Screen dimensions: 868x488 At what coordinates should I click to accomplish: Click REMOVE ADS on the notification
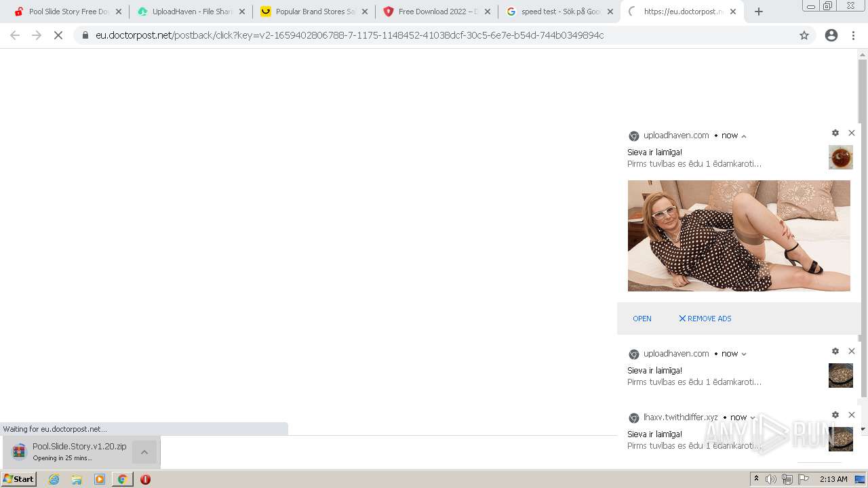[705, 319]
